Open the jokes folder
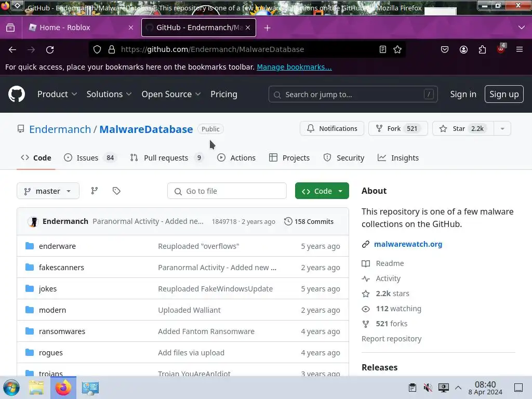Viewport: 532px width, 399px height. pos(48,289)
